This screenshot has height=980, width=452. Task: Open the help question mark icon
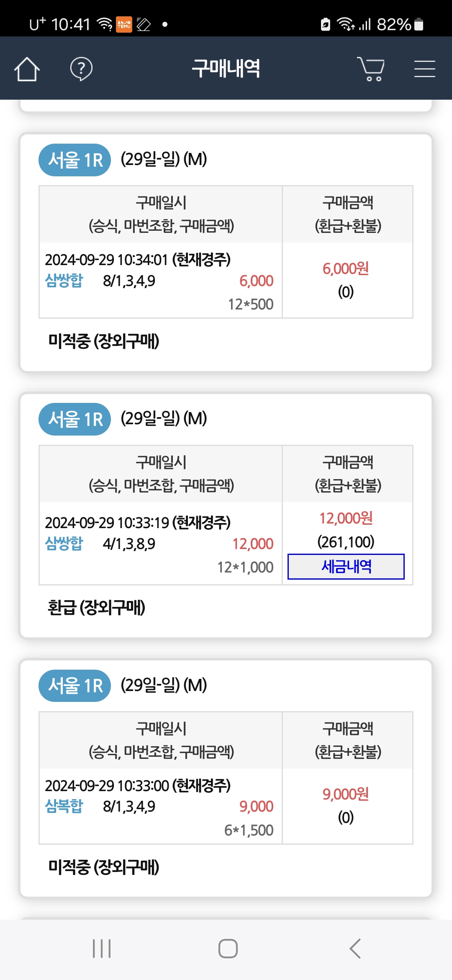(81, 69)
